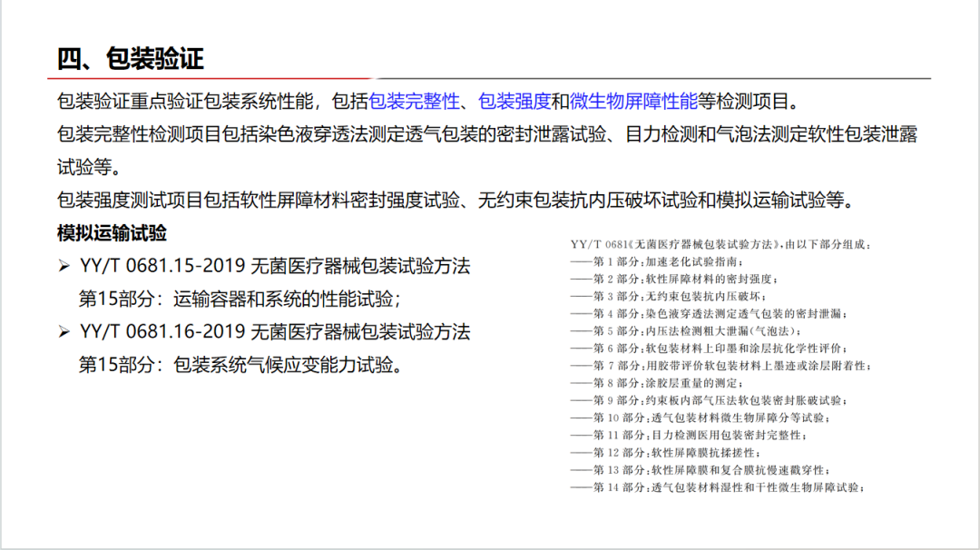The image size is (980, 550).
Task: Click the line starting "YY/T 0681.15-2019"
Action: tap(275, 266)
